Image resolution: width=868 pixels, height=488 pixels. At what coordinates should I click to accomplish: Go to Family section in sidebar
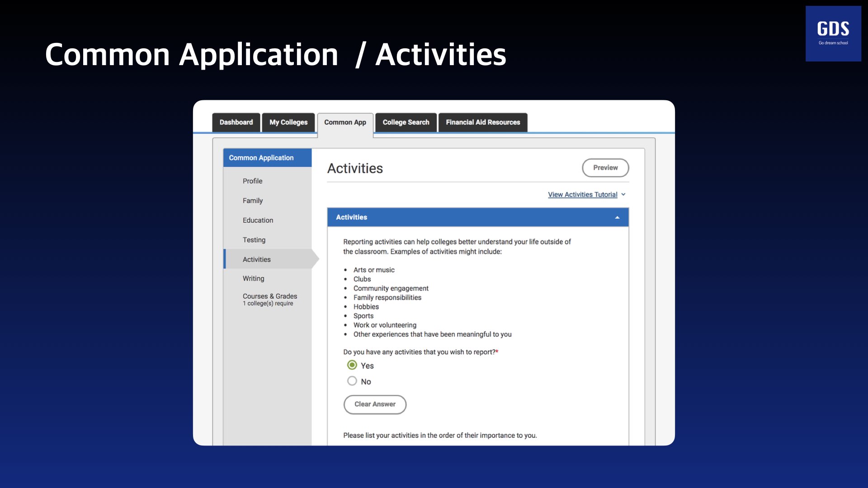tap(252, 201)
